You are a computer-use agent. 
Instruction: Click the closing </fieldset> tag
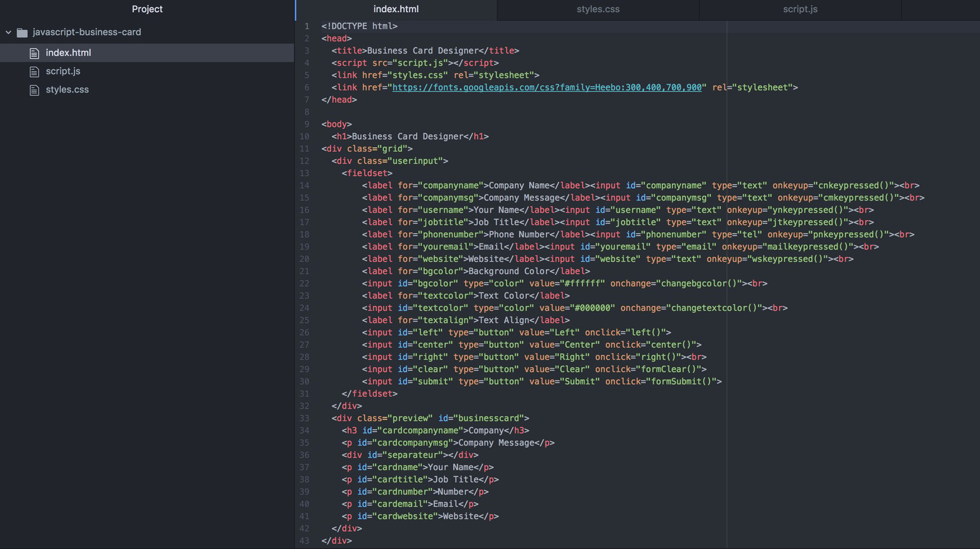coord(369,394)
